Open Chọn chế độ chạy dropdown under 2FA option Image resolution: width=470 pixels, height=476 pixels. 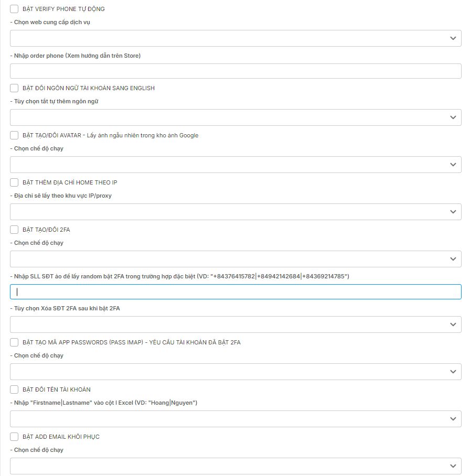coord(236,259)
